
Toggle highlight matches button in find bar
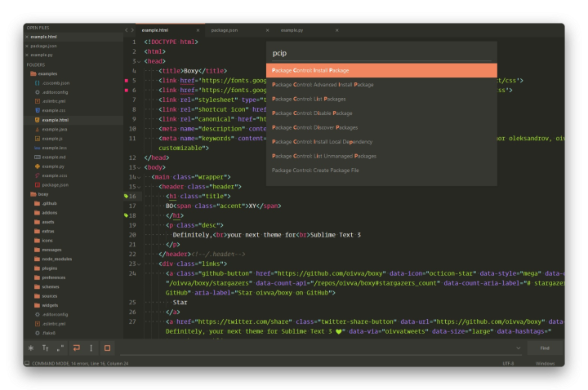(x=106, y=348)
